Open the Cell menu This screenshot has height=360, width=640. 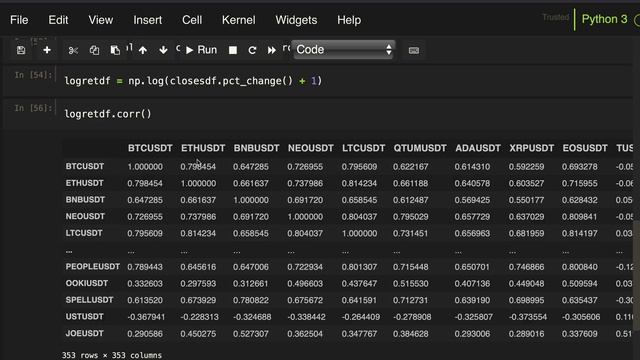[x=192, y=20]
